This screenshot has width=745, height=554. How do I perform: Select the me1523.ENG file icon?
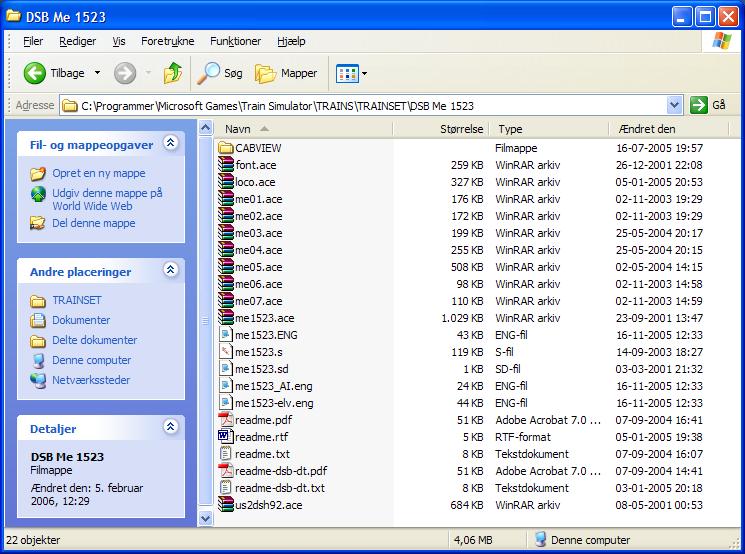coord(226,335)
